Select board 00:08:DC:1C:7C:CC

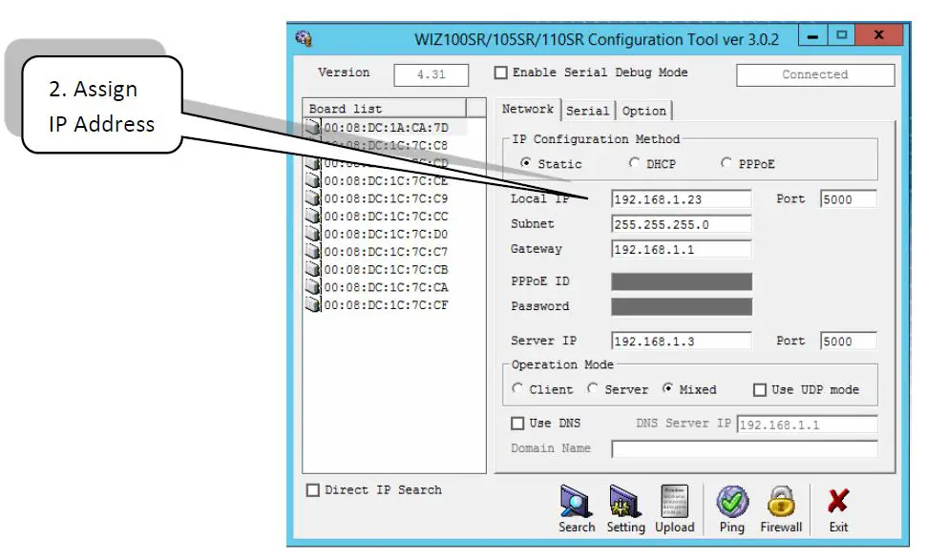coord(387,216)
